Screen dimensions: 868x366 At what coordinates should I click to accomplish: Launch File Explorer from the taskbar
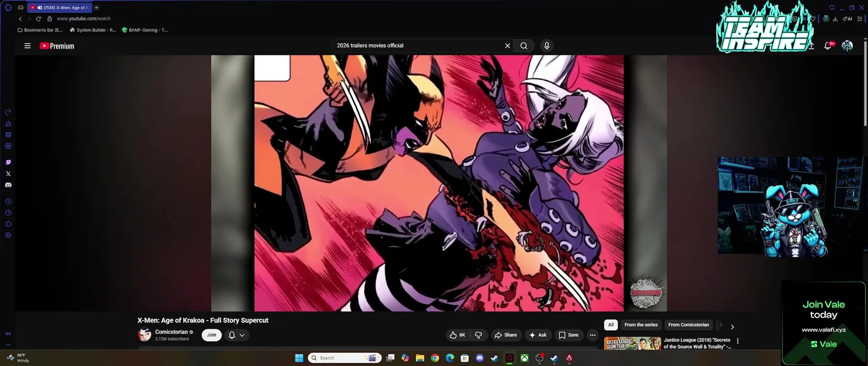(x=420, y=358)
